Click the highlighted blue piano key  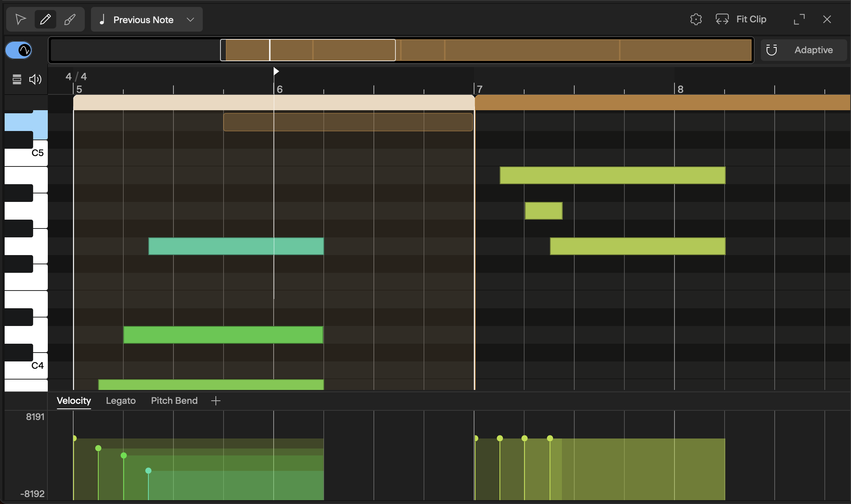[x=26, y=124]
